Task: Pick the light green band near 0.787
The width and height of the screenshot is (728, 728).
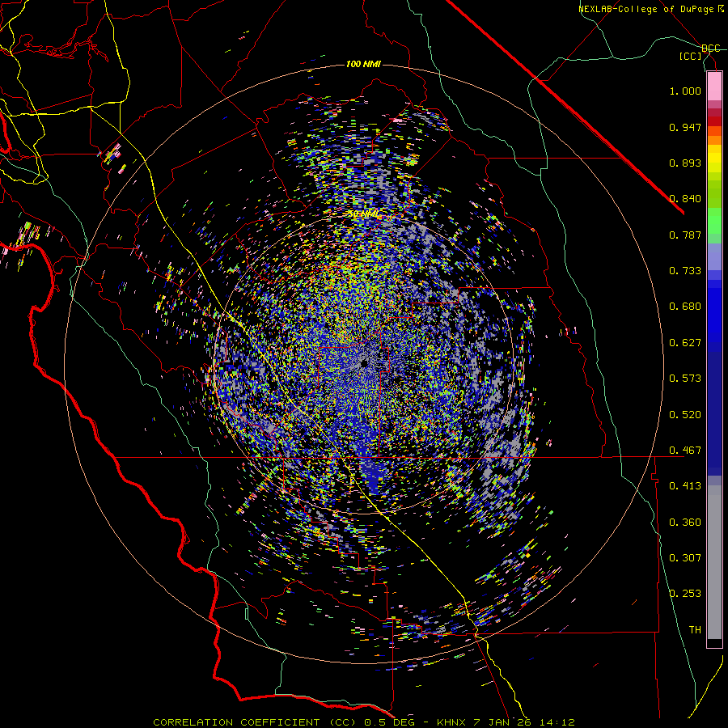Action: (714, 225)
